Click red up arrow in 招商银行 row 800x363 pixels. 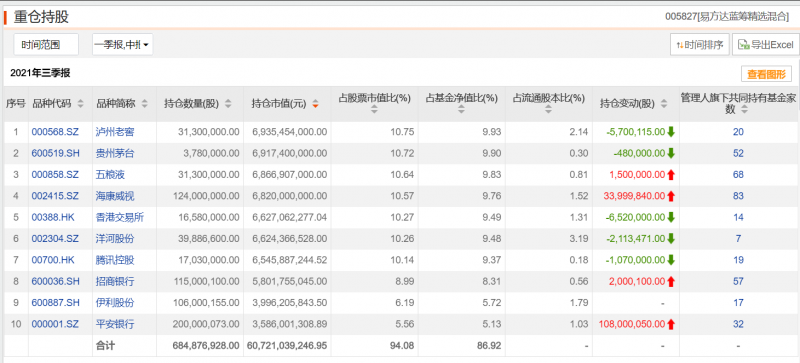(671, 281)
